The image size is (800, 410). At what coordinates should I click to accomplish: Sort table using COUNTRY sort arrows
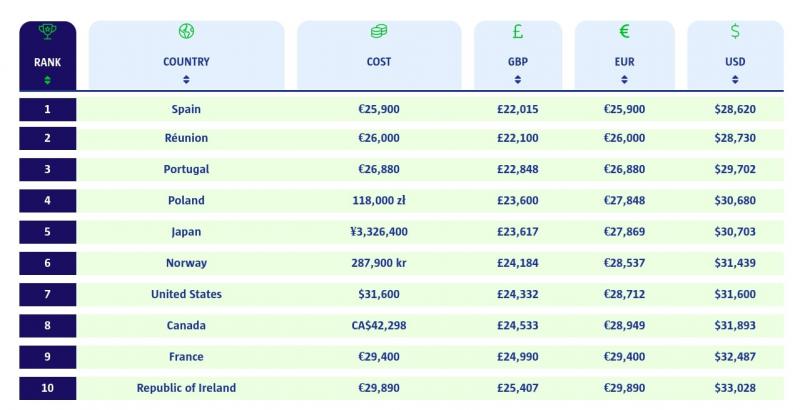(x=186, y=80)
